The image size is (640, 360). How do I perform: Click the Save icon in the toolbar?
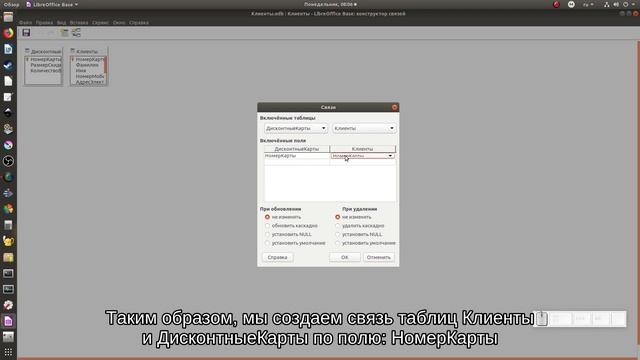tap(26, 33)
